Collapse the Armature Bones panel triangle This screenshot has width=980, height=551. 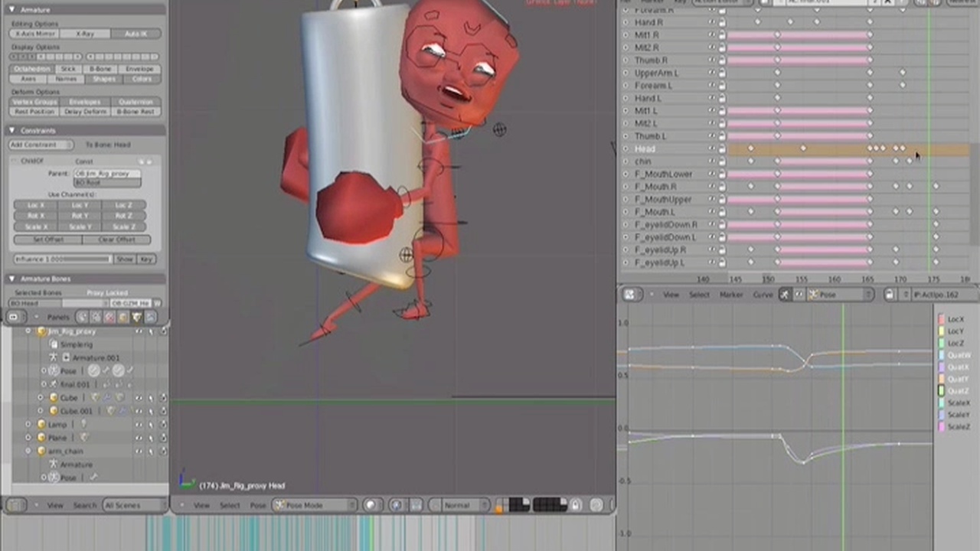click(x=13, y=279)
